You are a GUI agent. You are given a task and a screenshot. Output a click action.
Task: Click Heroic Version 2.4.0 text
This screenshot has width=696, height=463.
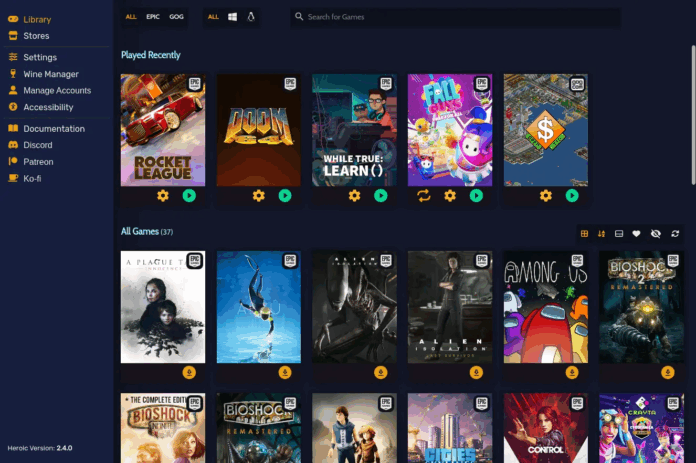tap(40, 448)
